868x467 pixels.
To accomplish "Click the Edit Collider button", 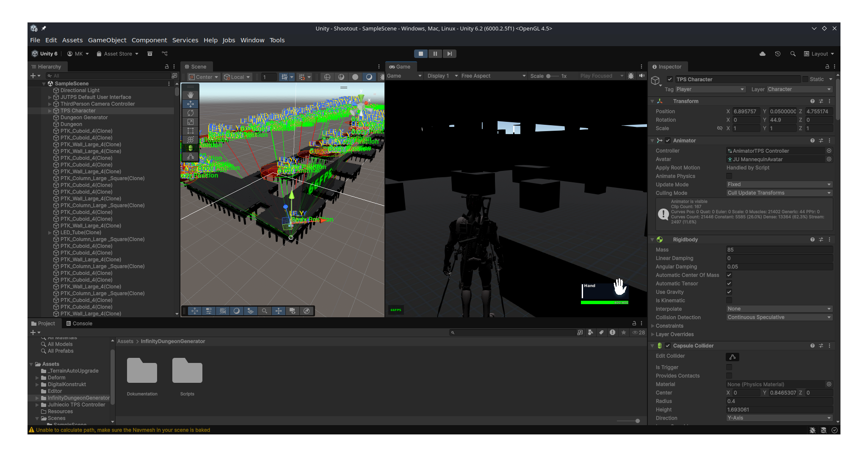I will click(x=732, y=357).
